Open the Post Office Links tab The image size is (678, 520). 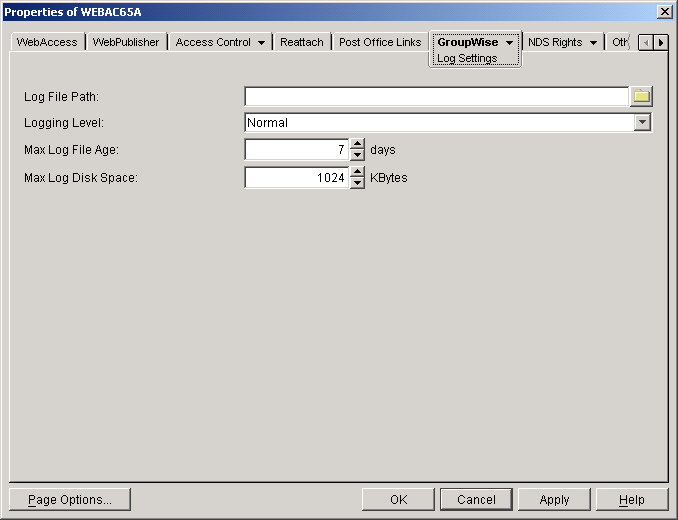[380, 43]
